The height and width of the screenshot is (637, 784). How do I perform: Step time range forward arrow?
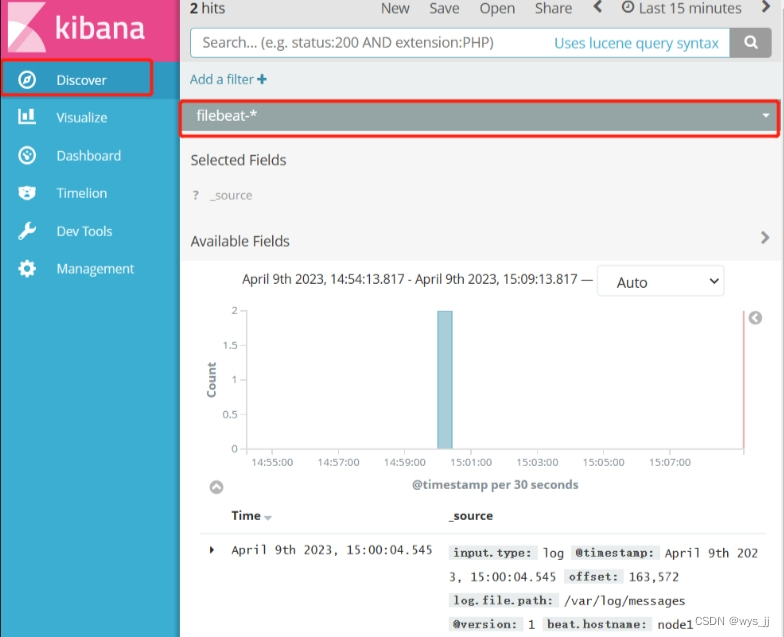point(766,7)
